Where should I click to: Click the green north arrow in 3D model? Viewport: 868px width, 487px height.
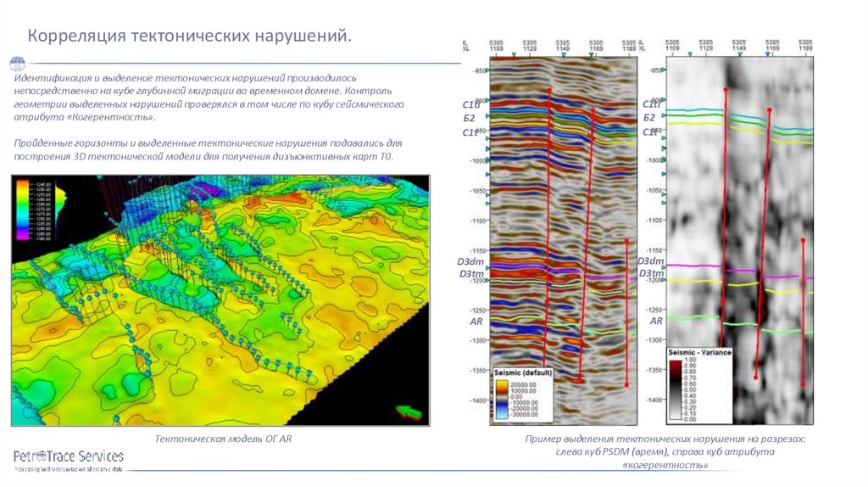pos(409,412)
